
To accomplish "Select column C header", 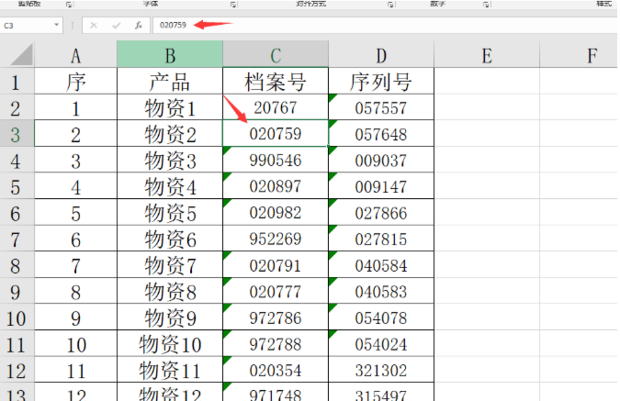I will click(x=276, y=54).
